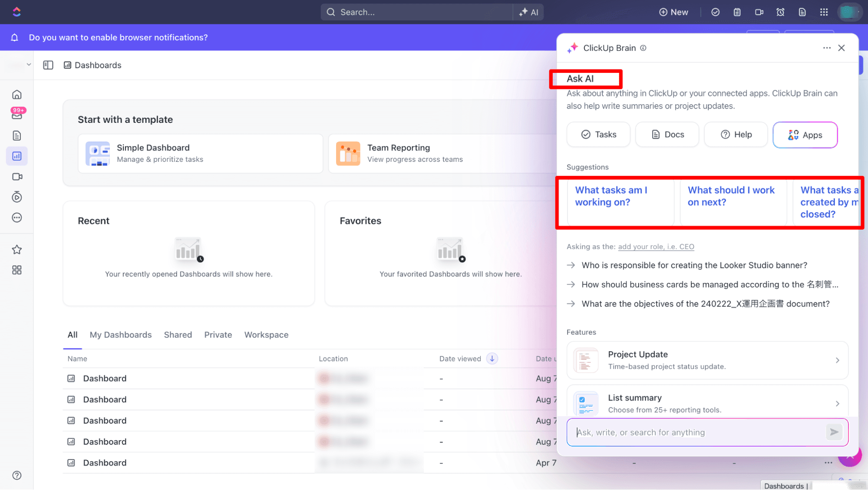Screen dimensions: 868x490
Task: Go to Home in the sidebar
Action: [x=17, y=95]
